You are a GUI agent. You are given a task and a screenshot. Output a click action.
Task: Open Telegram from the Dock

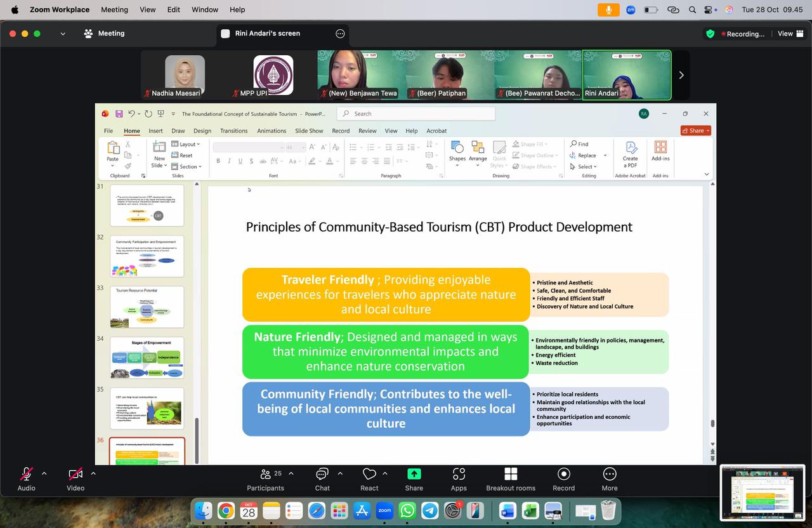pos(430,510)
